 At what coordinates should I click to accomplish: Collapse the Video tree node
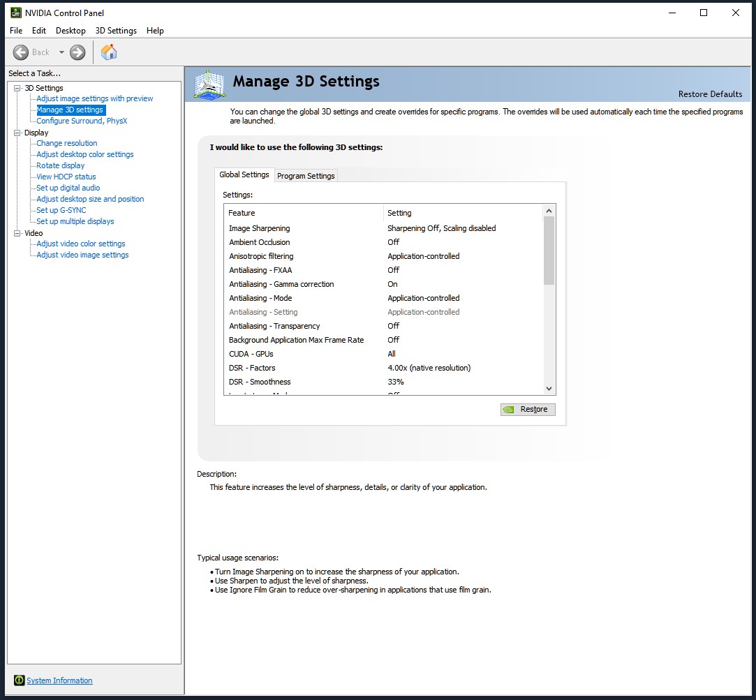(17, 233)
